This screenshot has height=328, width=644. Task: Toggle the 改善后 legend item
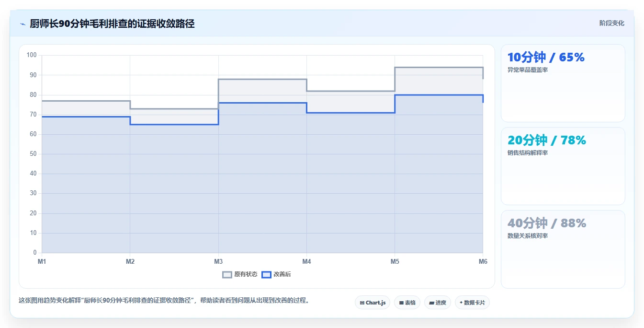(x=276, y=274)
